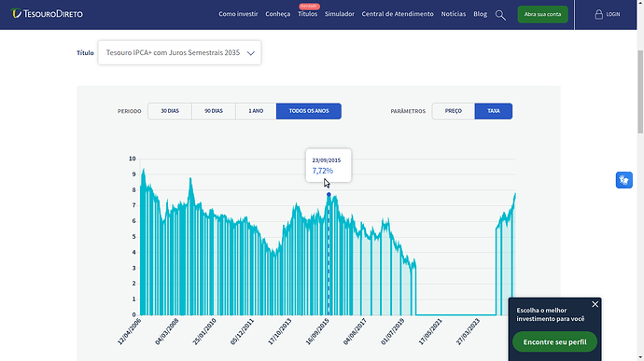644x361 pixels.
Task: Click the lock icon beside LOGIN
Action: 599,14
